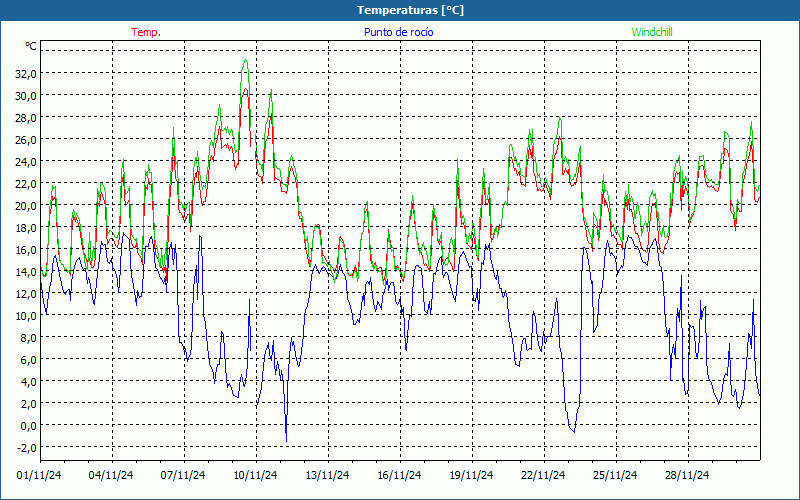Screen dimensions: 800x500
Task: Click the 22/11/24 date label
Action: tap(543, 476)
